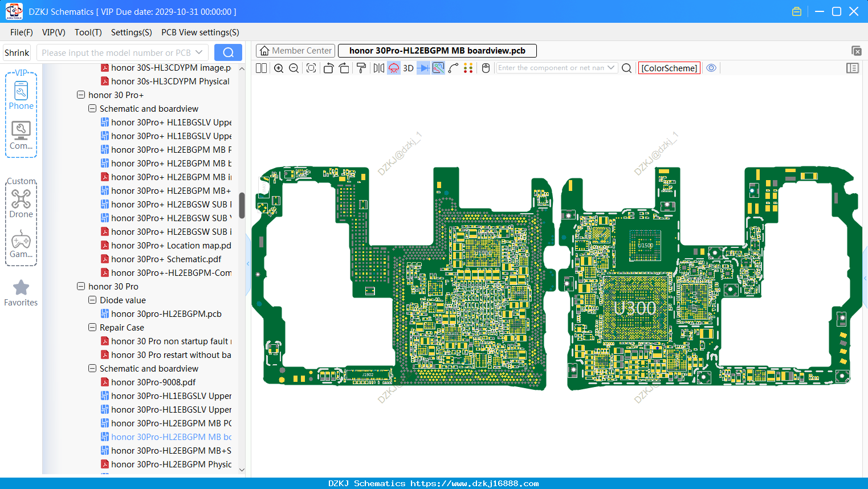Zoom in on the board view
The image size is (868, 489).
coord(279,68)
